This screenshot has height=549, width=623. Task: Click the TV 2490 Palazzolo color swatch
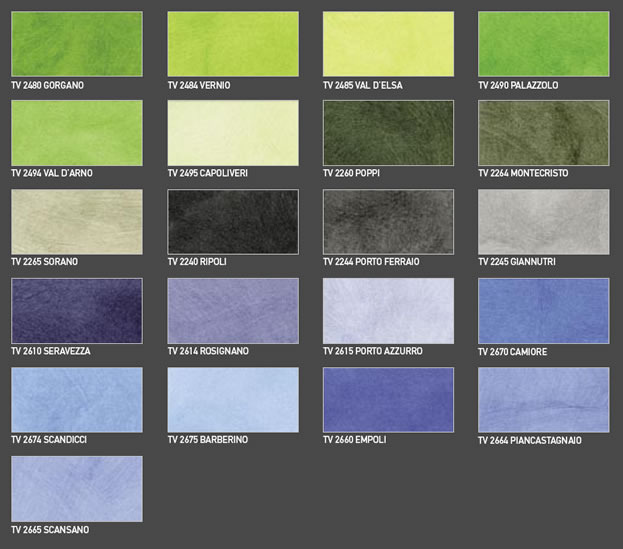544,44
